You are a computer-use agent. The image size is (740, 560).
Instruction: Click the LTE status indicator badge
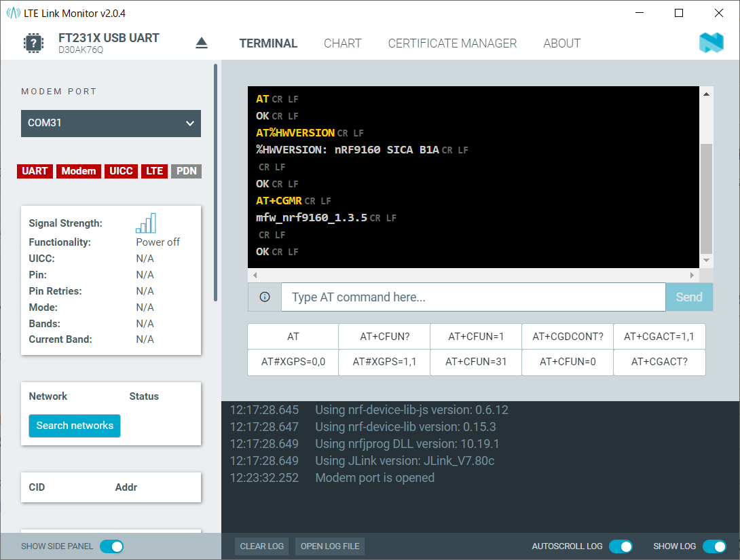[x=155, y=171]
